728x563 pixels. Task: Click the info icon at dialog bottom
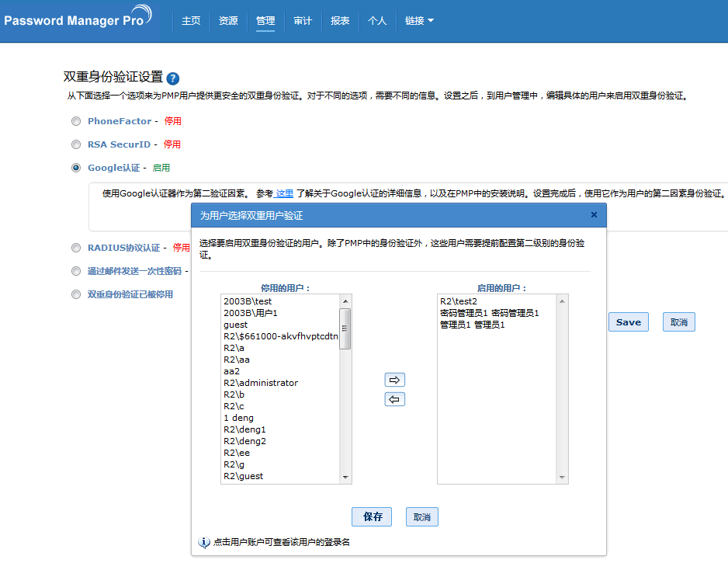(x=204, y=542)
